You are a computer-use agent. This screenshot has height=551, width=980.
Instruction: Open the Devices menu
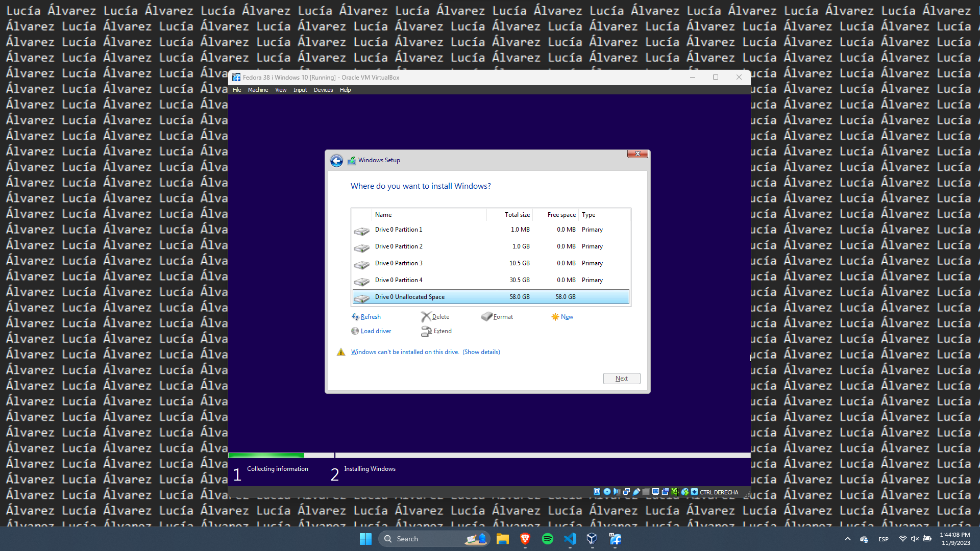323,90
